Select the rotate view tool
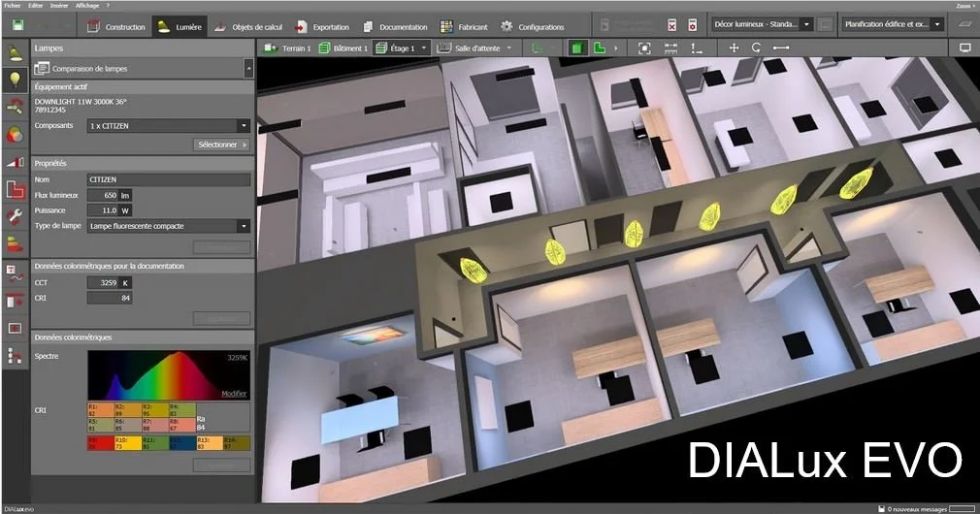The height and width of the screenshot is (514, 980). (756, 48)
